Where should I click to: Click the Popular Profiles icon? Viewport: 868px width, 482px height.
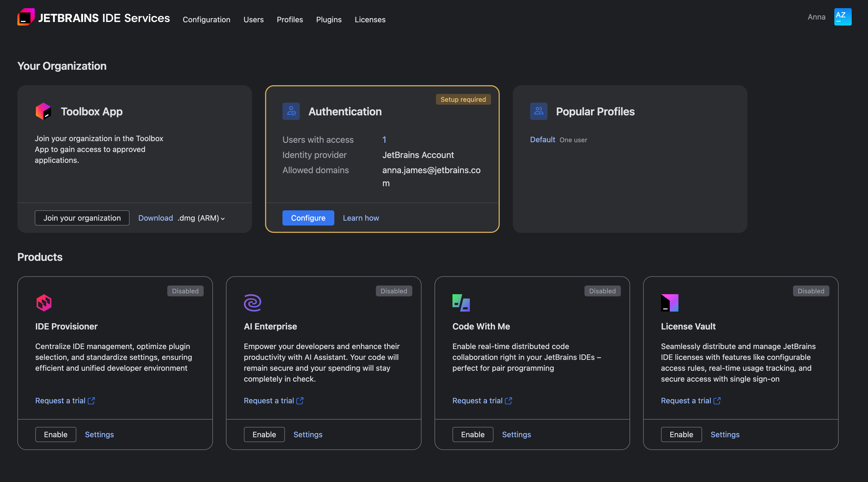pyautogui.click(x=539, y=111)
